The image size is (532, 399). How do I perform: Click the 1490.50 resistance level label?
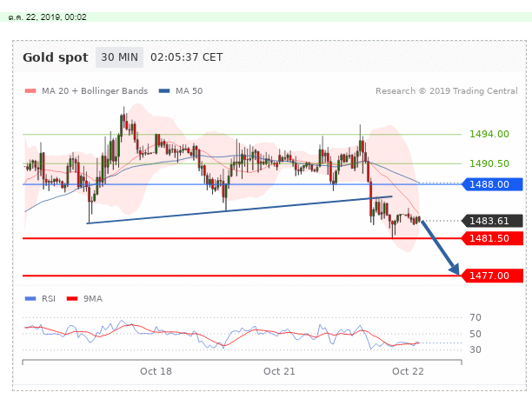click(x=489, y=163)
